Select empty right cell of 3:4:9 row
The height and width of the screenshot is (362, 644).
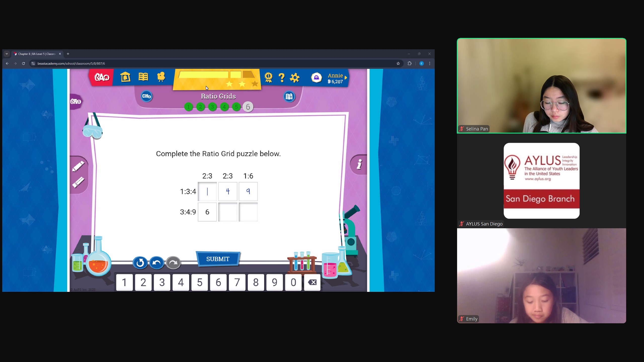click(x=248, y=212)
